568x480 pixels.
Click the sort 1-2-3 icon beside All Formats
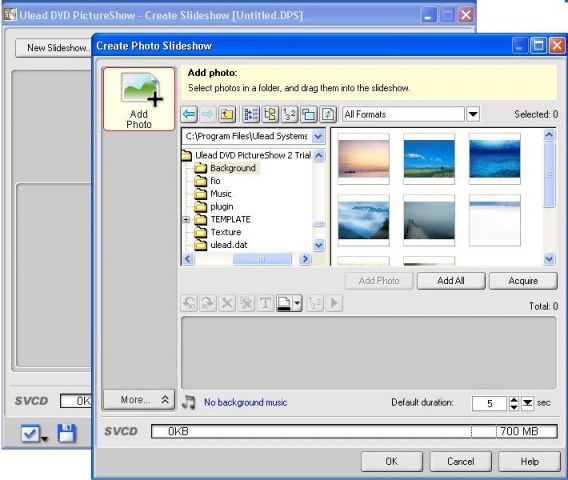pos(289,114)
